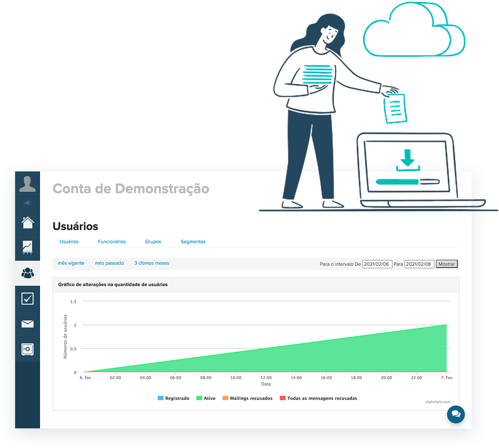
Task: Open the envelope mail icon in sidebar
Action: tap(27, 324)
